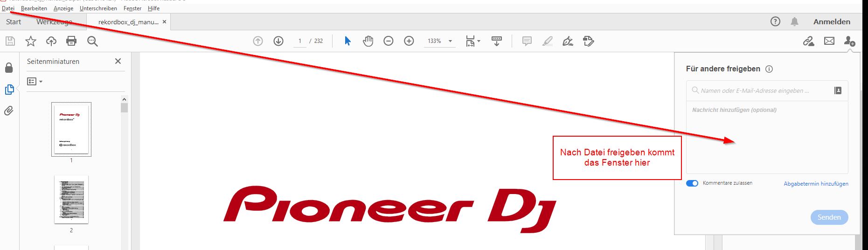Select page 2 thumbnail
The width and height of the screenshot is (868, 250).
point(71,200)
